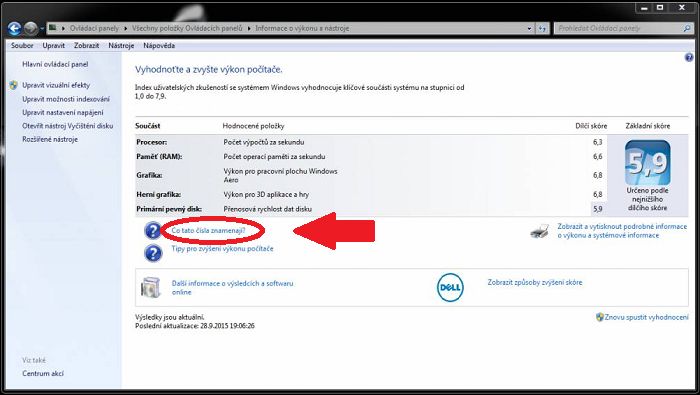The width and height of the screenshot is (700, 395).
Task: Click the 5,9 disk subscore value
Action: coord(598,208)
